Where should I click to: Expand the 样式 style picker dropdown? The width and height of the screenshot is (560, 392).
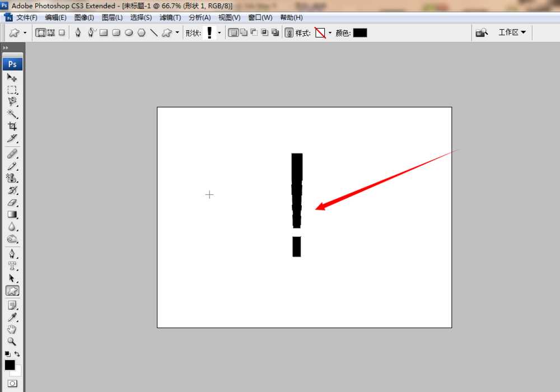click(330, 33)
